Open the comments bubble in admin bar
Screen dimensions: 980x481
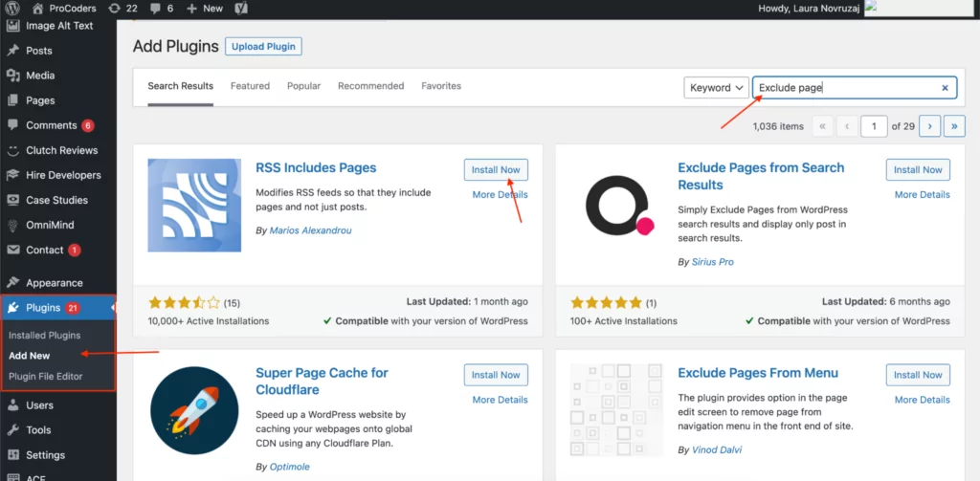tap(156, 8)
